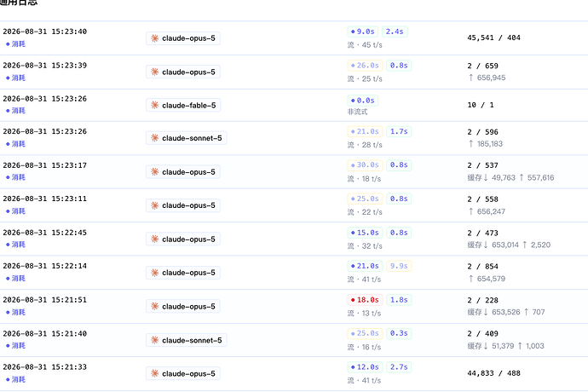588x392 pixels.
Task: Click the red 18.0s duration badge
Action: click(x=366, y=300)
